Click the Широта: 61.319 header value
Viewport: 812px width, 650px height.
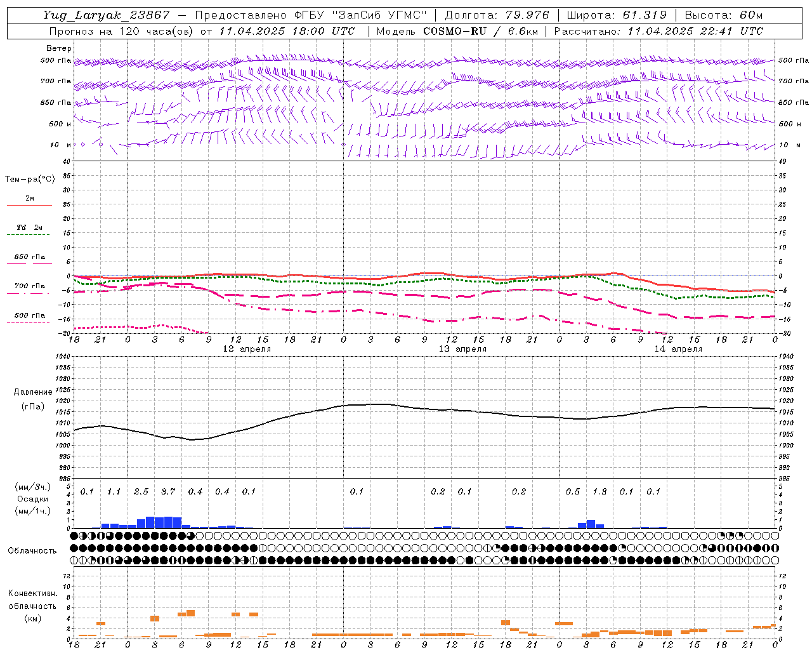617,15
